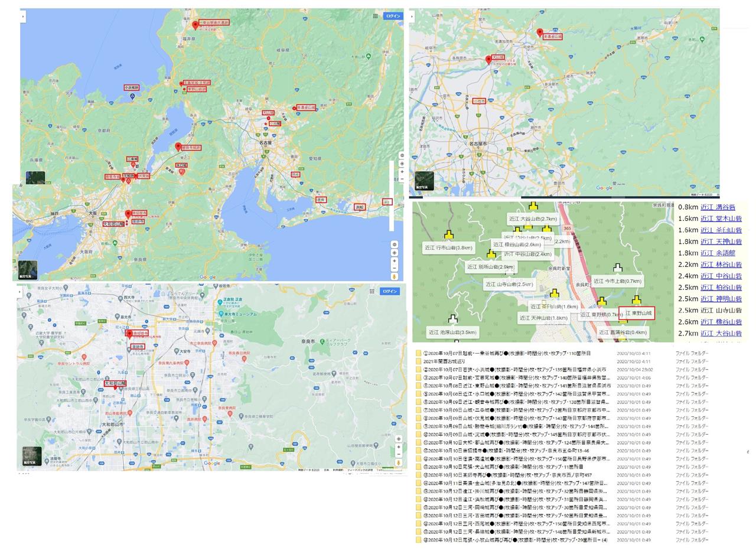Open the 近江 橡谷山砦 link

point(721,322)
